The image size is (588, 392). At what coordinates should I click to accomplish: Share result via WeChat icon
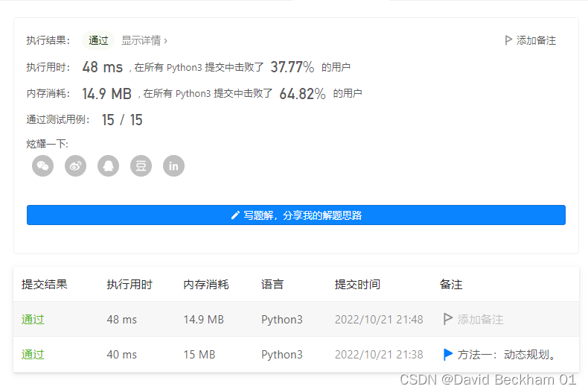[x=42, y=165]
